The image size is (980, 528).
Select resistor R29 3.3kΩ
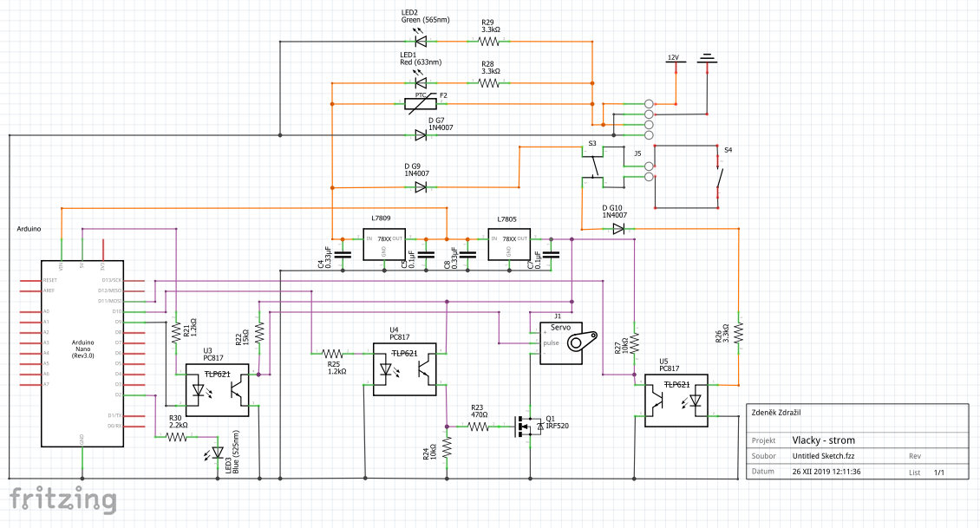[x=491, y=41]
